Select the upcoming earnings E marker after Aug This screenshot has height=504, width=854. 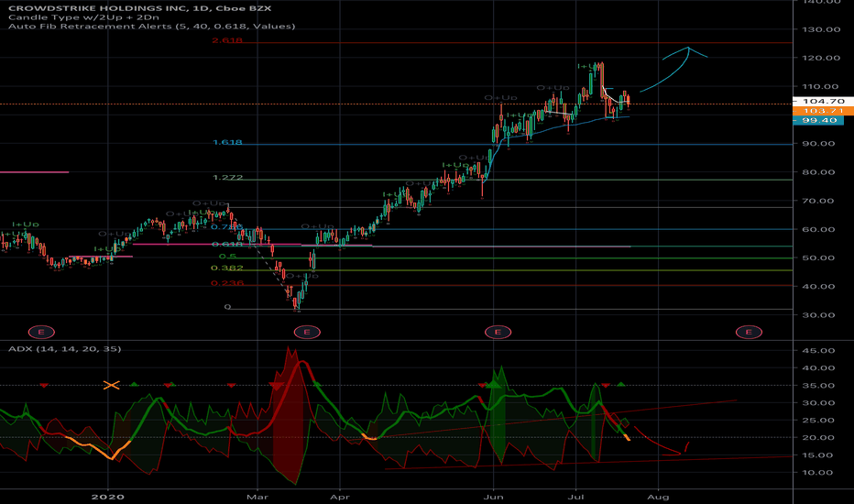point(749,332)
